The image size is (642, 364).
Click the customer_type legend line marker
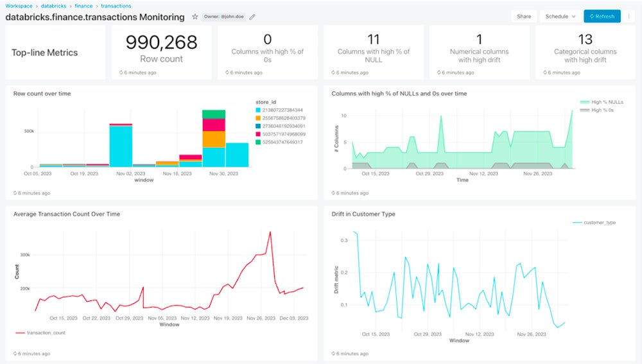577,223
